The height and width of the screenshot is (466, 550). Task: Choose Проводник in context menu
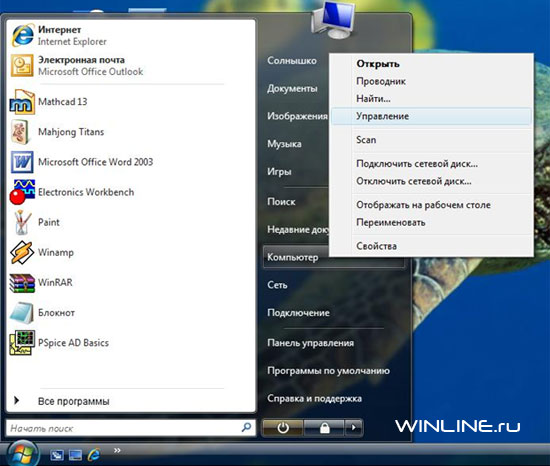(431, 81)
